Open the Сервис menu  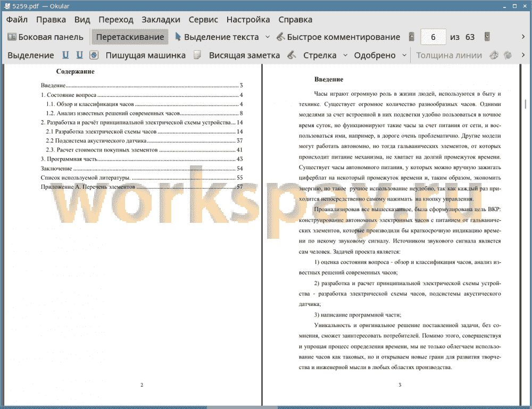click(203, 20)
